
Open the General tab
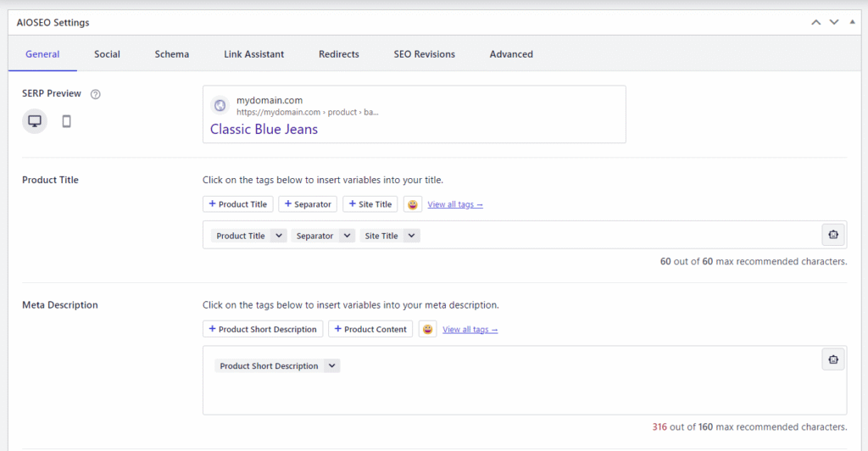(42, 54)
